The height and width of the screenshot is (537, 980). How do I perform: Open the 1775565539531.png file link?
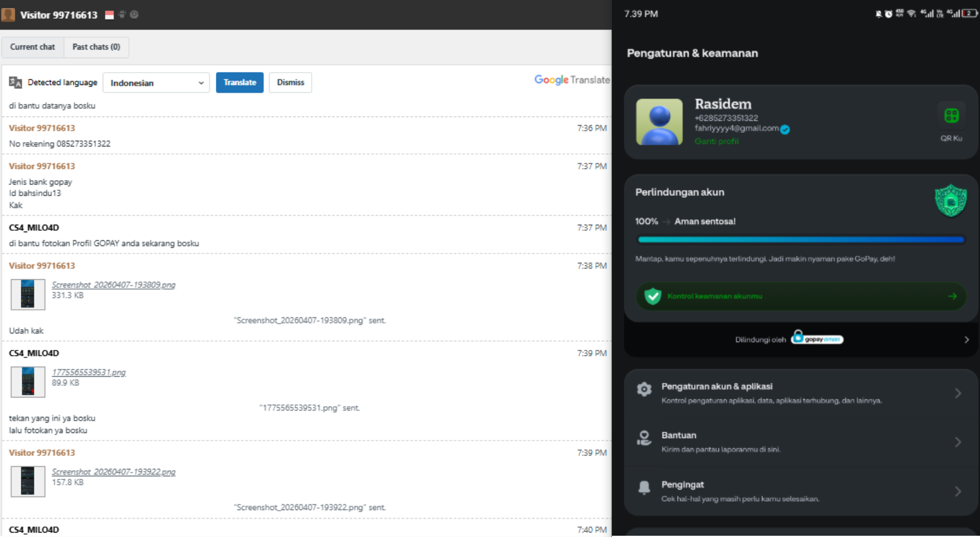pos(89,372)
